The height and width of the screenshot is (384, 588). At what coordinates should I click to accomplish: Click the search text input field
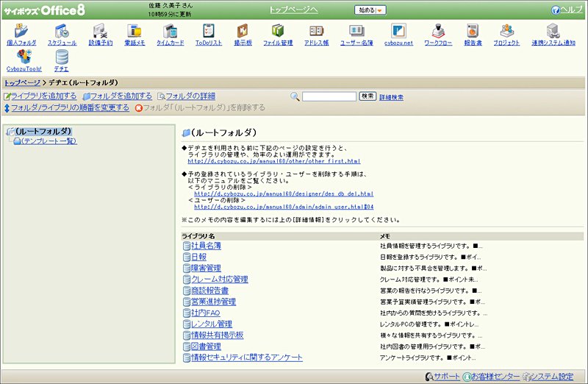point(329,96)
